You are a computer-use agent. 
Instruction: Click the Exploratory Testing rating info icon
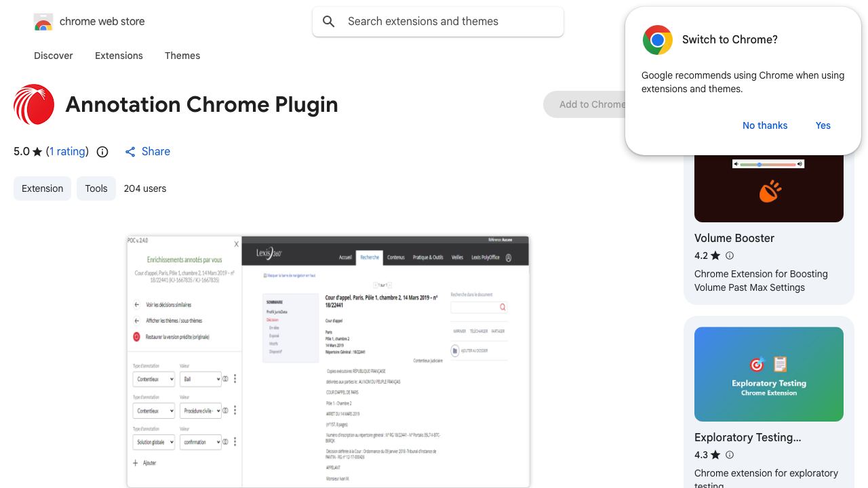tap(730, 455)
